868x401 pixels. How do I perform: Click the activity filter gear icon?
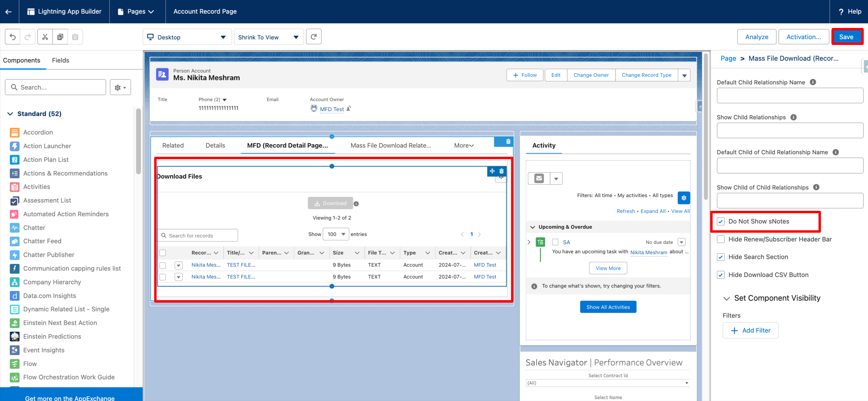[x=683, y=198]
